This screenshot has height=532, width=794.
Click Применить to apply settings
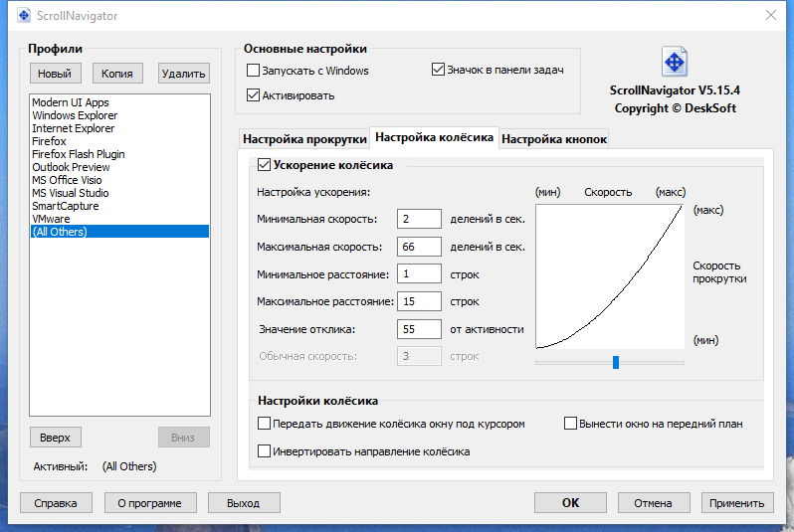pos(736,503)
